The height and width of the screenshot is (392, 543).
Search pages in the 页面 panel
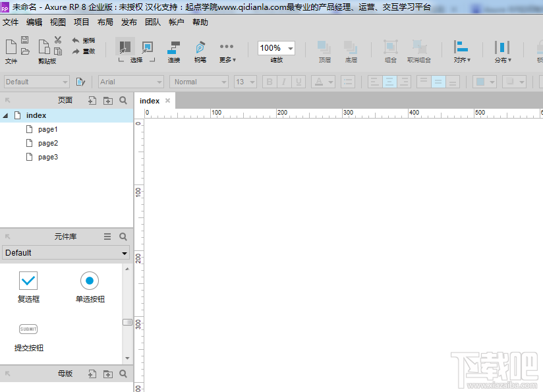[x=123, y=100]
